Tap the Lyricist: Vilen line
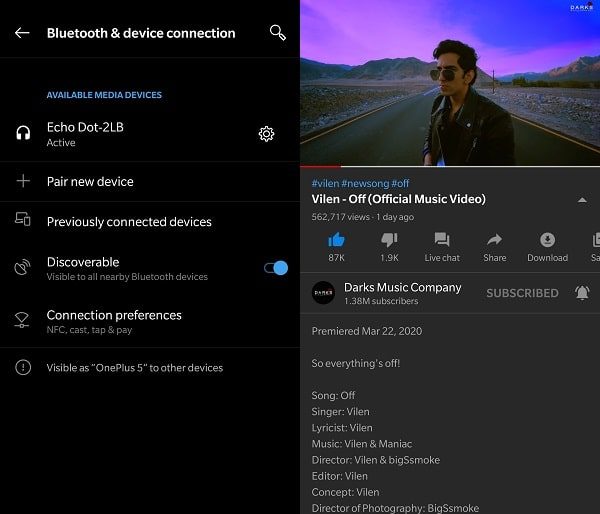This screenshot has width=600, height=514. coord(342,428)
